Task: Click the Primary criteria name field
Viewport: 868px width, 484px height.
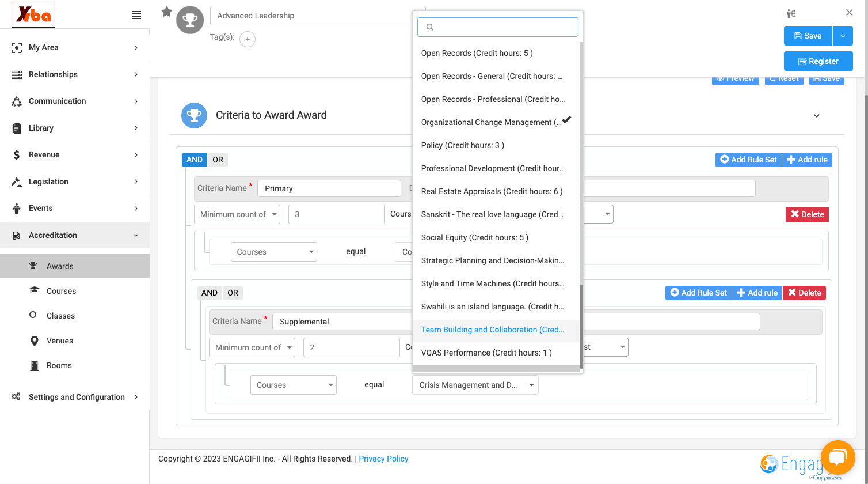Action: coord(329,188)
